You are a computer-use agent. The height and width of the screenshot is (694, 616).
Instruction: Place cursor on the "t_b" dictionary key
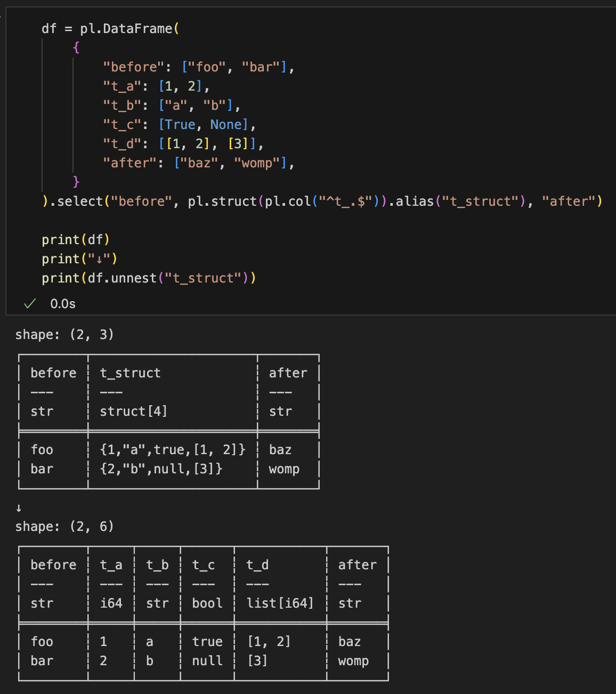[x=122, y=105]
